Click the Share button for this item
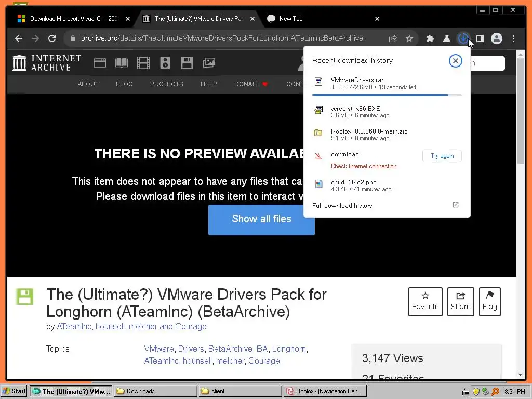Image resolution: width=532 pixels, height=399 pixels. (x=460, y=302)
